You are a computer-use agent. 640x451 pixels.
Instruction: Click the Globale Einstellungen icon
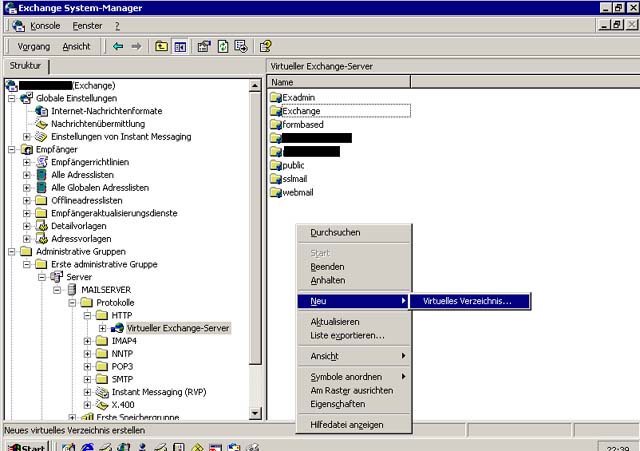click(x=26, y=98)
